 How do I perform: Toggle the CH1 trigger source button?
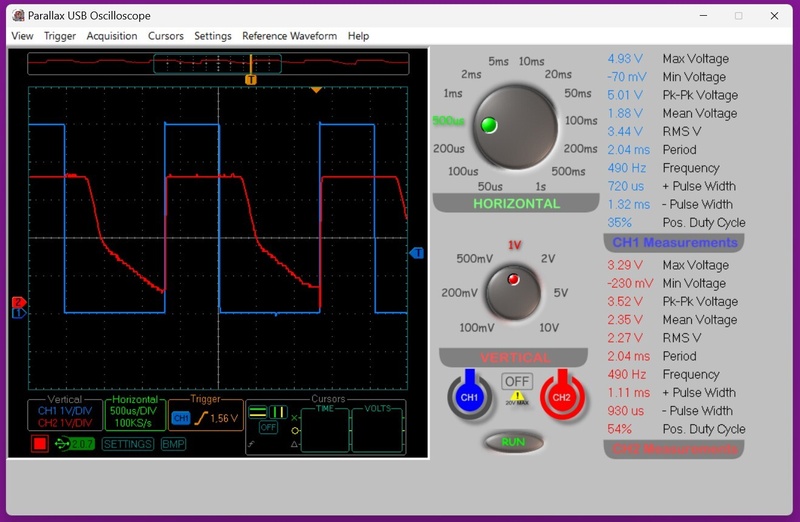[x=181, y=418]
